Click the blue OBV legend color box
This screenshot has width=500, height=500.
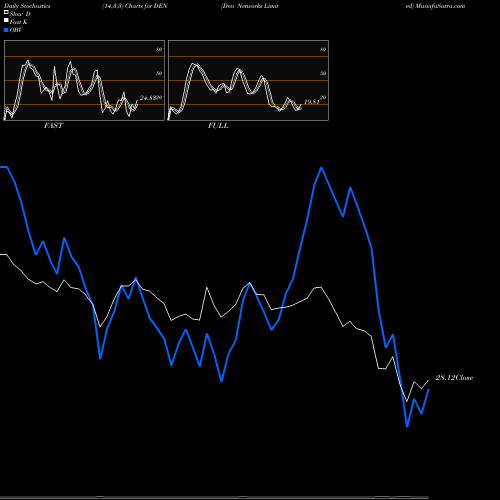point(6,30)
